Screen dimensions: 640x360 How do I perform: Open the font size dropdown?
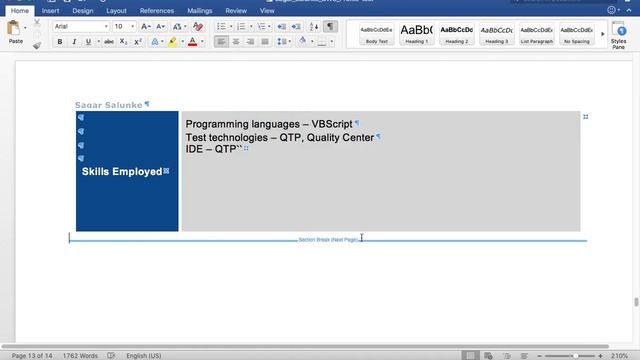[x=133, y=27]
